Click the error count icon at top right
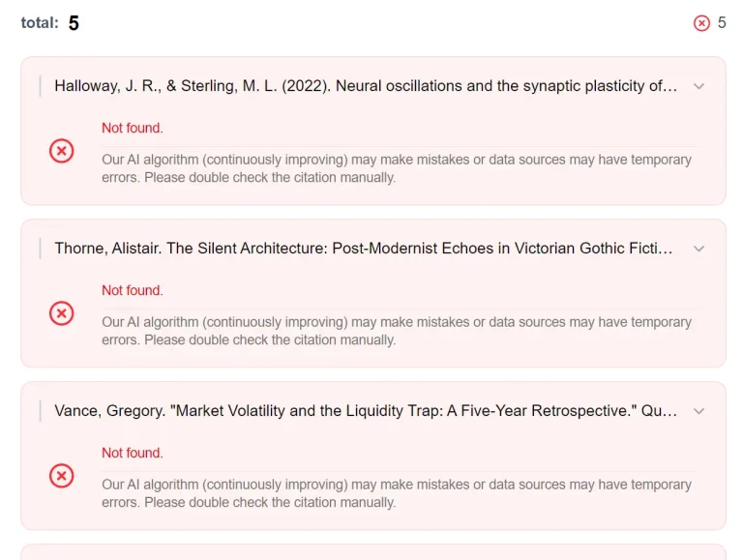This screenshot has height=560, width=743. pos(701,23)
